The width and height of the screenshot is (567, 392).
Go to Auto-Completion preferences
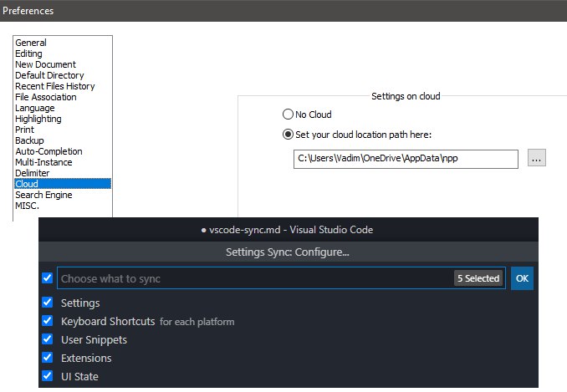49,151
